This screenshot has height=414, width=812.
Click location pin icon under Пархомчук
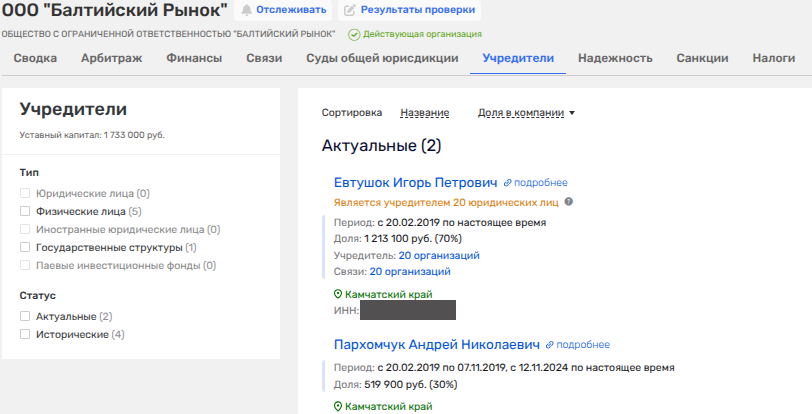pyautogui.click(x=338, y=406)
